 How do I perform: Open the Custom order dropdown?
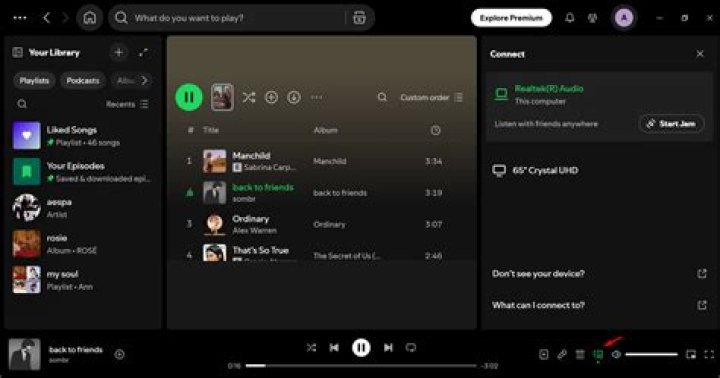coord(431,97)
